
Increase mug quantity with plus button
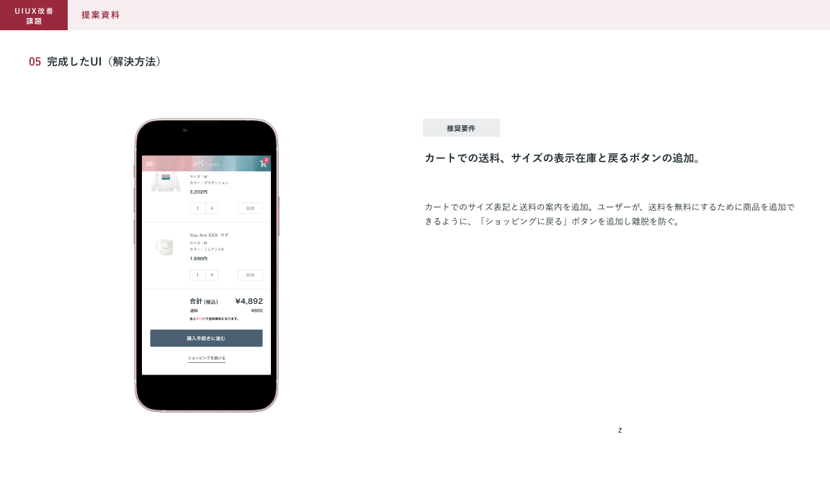point(212,275)
